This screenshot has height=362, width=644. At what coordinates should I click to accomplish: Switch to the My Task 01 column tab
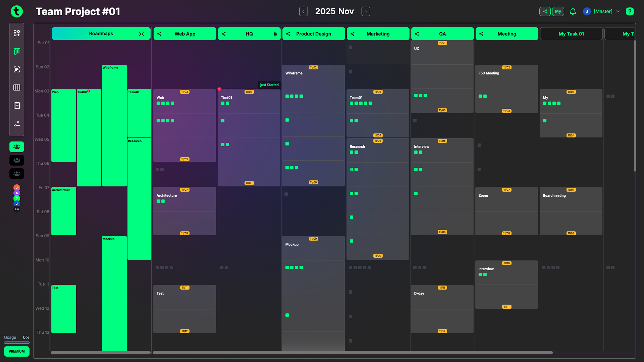coord(571,34)
